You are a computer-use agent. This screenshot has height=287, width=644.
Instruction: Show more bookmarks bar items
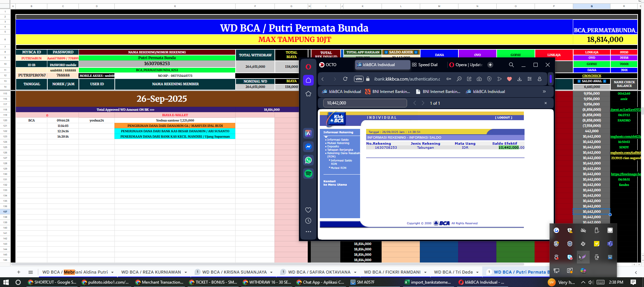[544, 91]
